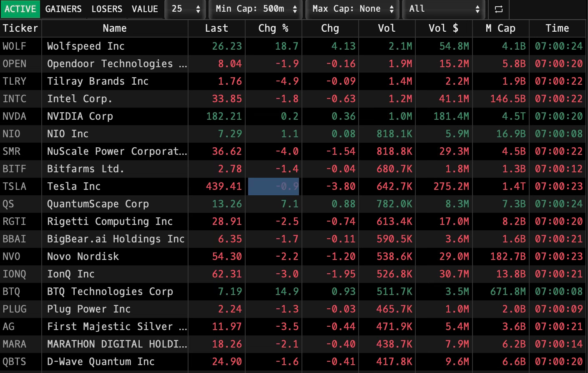This screenshot has height=373, width=588.
Task: Select the OPEN ticker cell
Action: tap(20, 64)
